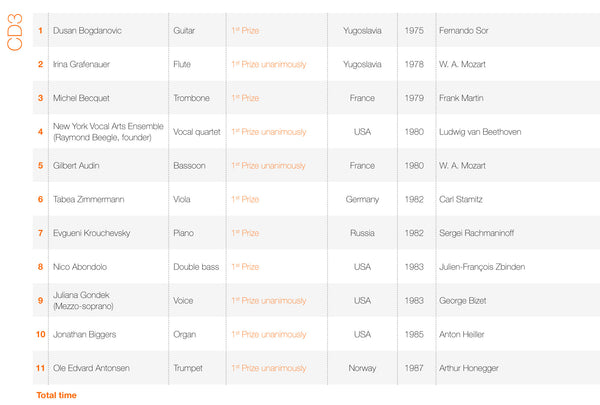Click the Total time label

[56, 395]
